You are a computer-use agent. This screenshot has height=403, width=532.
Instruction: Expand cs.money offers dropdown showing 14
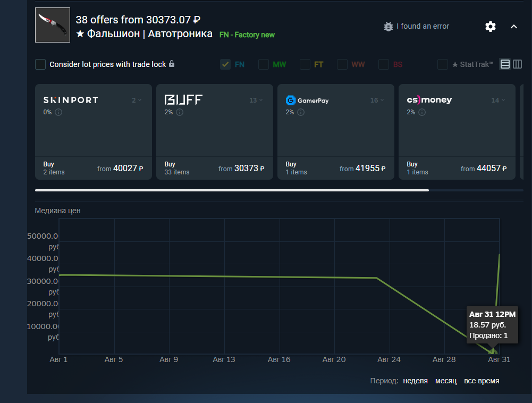pyautogui.click(x=499, y=100)
